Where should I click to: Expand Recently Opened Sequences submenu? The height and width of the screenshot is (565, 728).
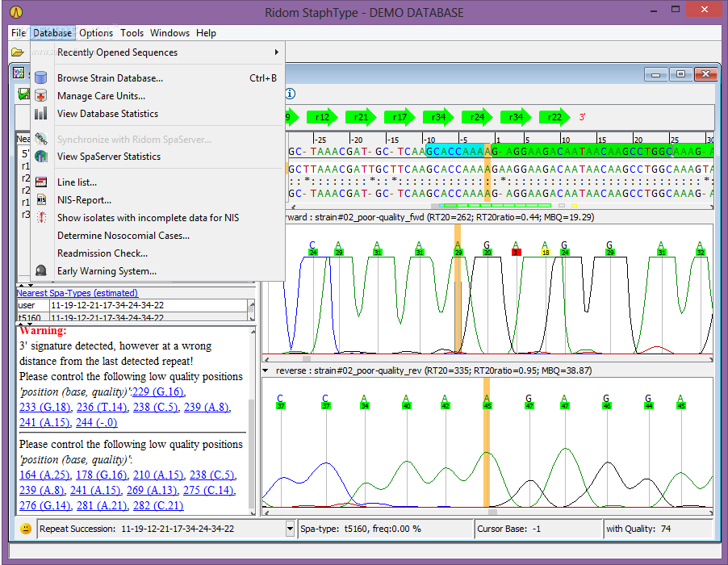click(158, 52)
